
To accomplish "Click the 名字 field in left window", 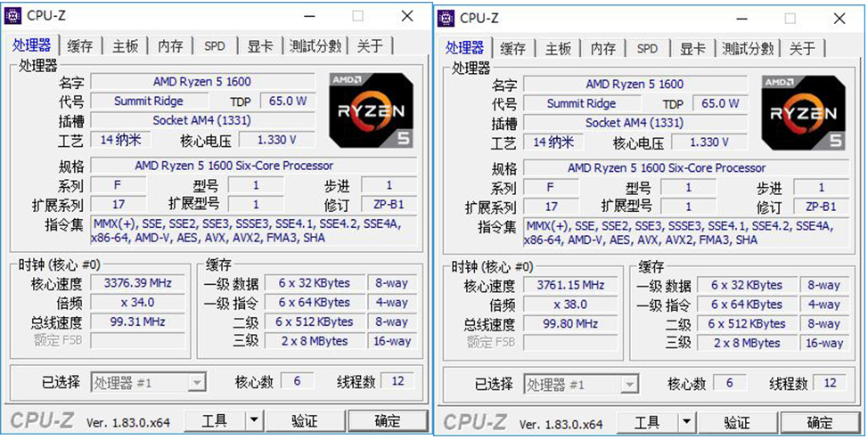I will coord(202,82).
